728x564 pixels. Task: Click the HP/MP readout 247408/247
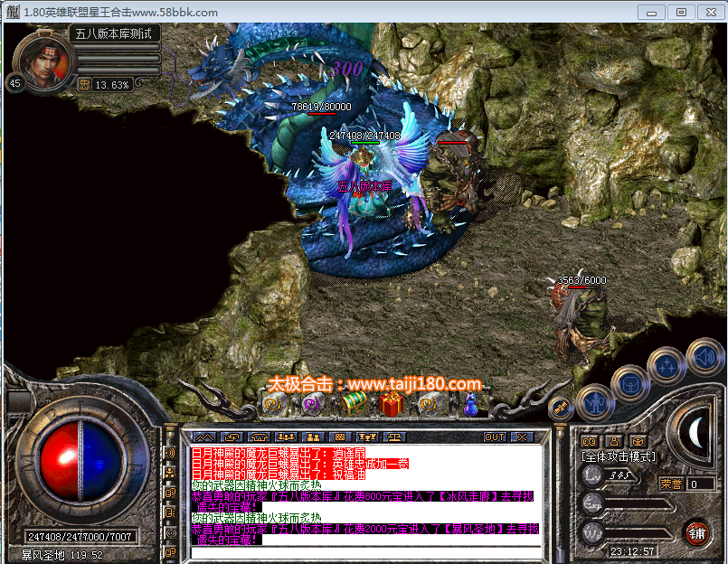click(80, 537)
